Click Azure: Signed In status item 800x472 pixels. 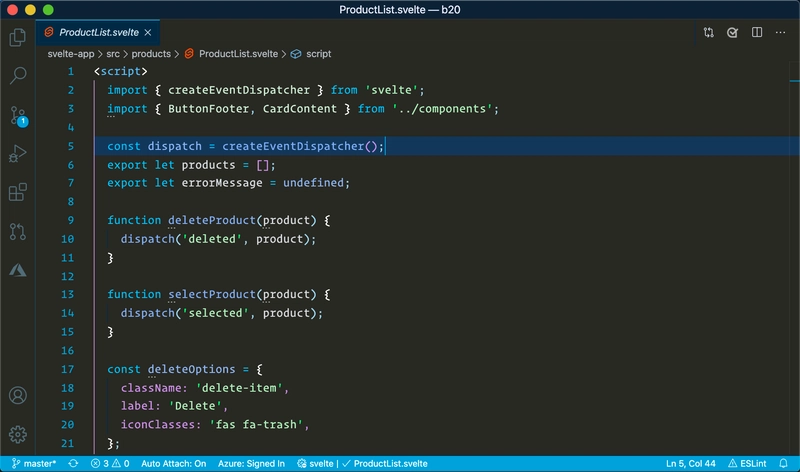pyautogui.click(x=251, y=463)
